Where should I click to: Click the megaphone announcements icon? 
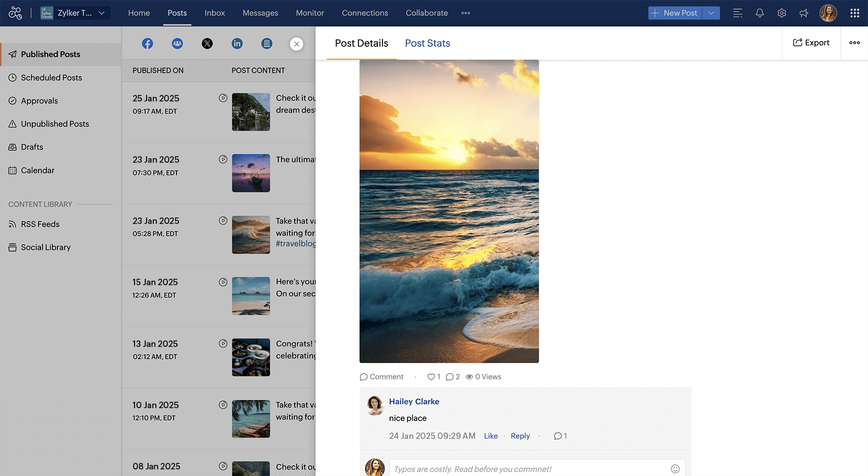804,13
